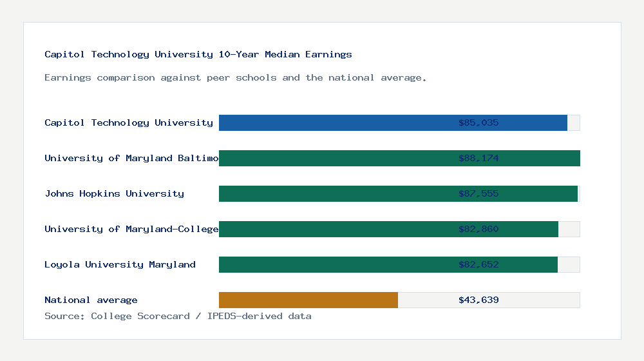Select the 'University of Maryland Baltimo' label
The width and height of the screenshot is (644, 361).
click(x=131, y=159)
